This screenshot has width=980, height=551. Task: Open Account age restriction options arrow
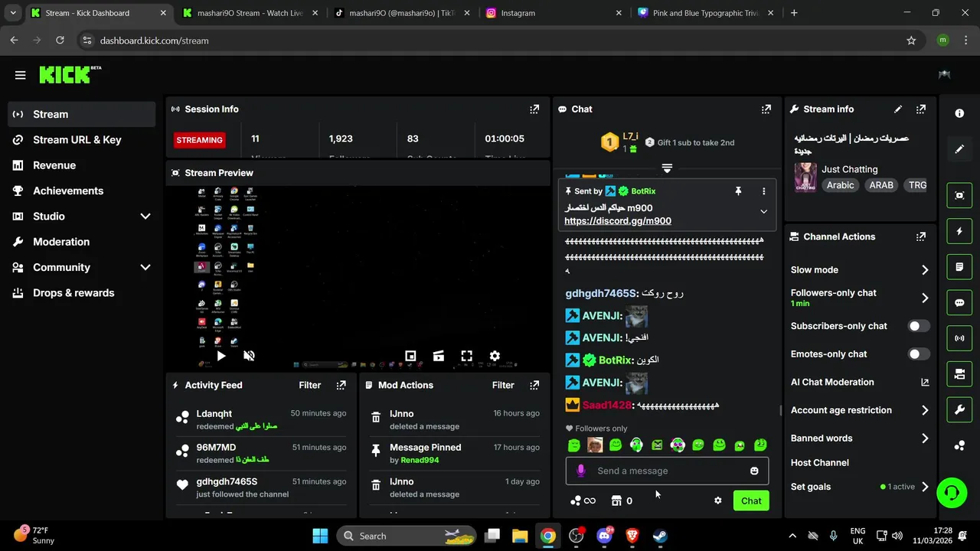tap(925, 410)
